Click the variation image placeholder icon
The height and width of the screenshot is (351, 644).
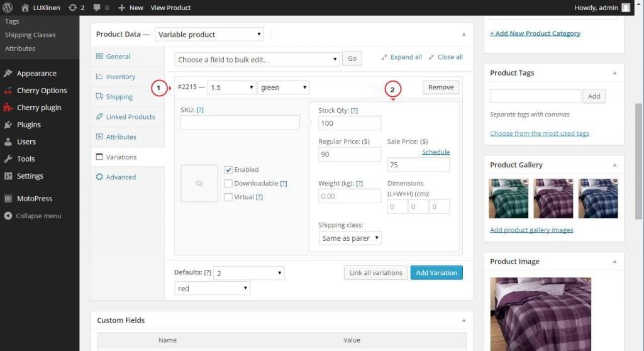point(199,183)
